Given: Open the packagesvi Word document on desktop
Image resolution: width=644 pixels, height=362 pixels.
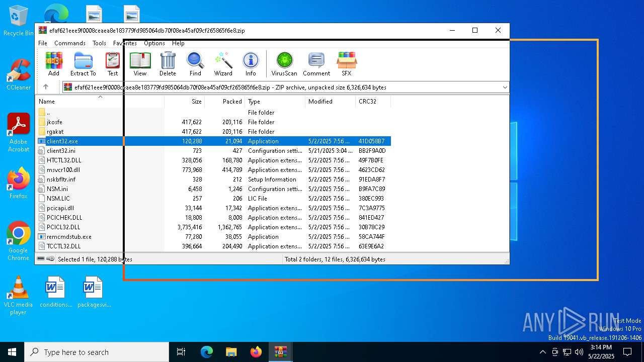Looking at the screenshot, I should (x=95, y=292).
